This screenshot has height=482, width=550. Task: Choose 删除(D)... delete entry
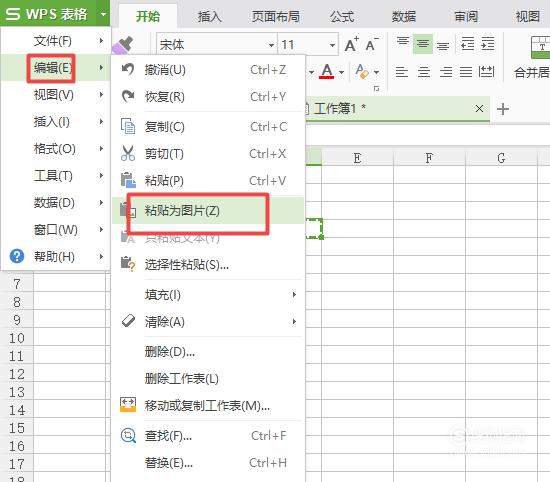coord(208,352)
